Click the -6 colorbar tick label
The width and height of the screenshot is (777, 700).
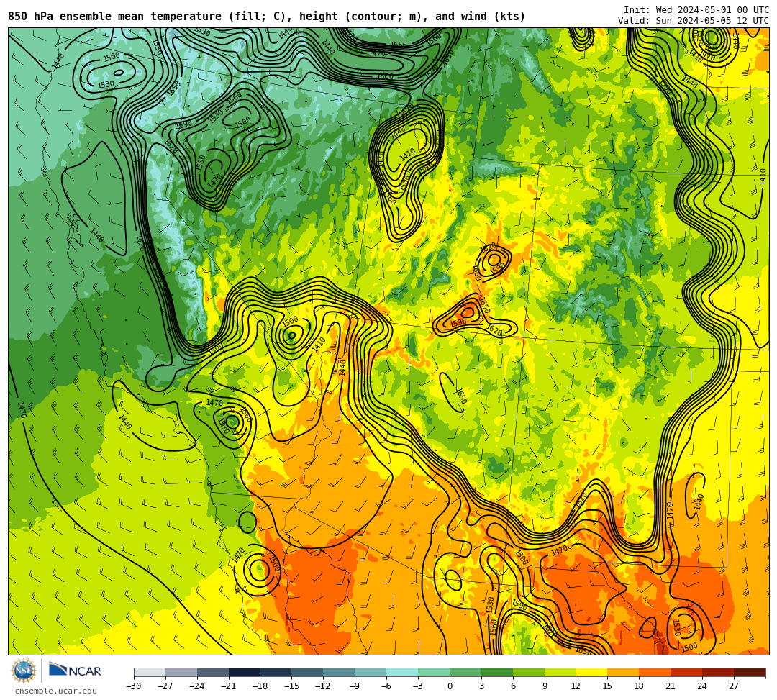386,686
